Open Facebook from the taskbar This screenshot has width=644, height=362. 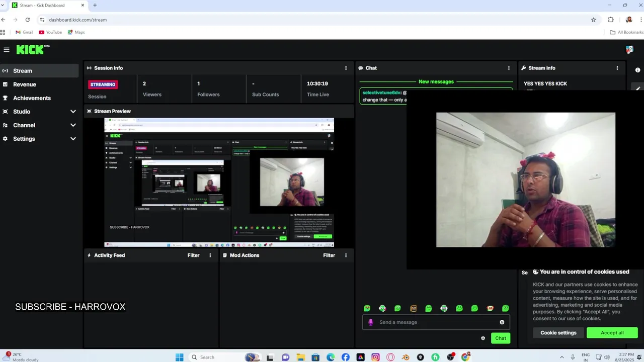[x=346, y=357]
